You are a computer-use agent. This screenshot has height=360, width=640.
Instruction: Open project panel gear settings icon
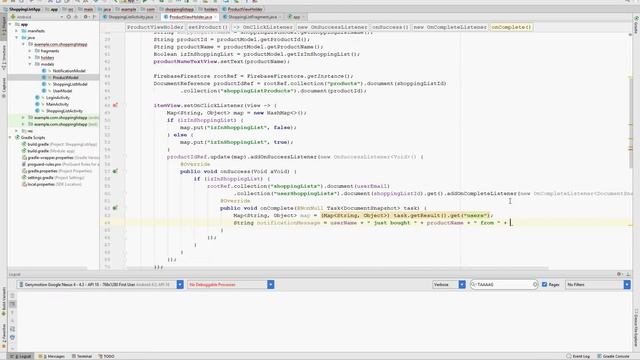click(x=86, y=17)
